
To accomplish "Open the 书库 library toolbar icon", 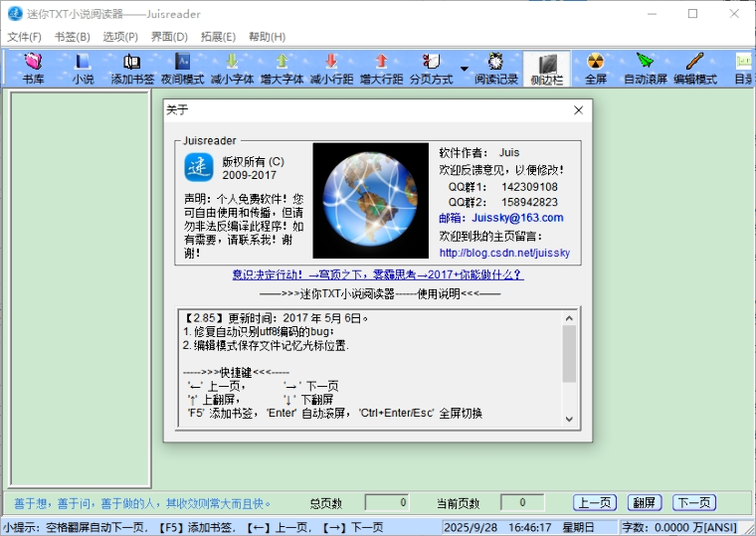I will 33,68.
